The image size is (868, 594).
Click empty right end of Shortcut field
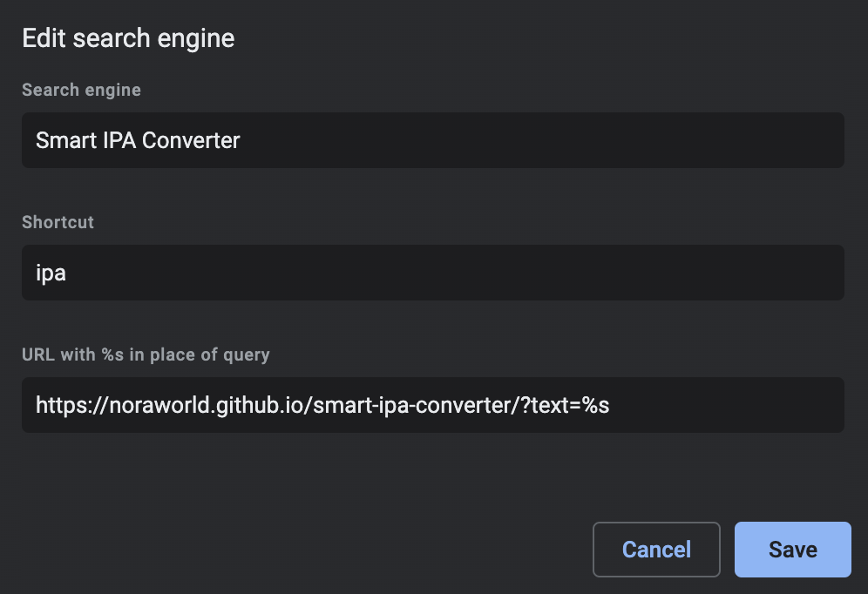[x=741, y=273]
